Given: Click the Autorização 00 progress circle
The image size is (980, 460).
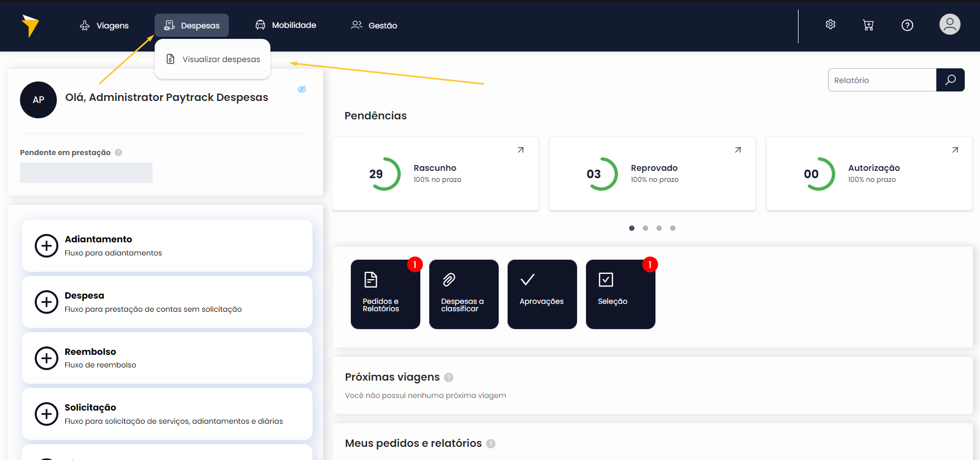Looking at the screenshot, I should tap(818, 174).
